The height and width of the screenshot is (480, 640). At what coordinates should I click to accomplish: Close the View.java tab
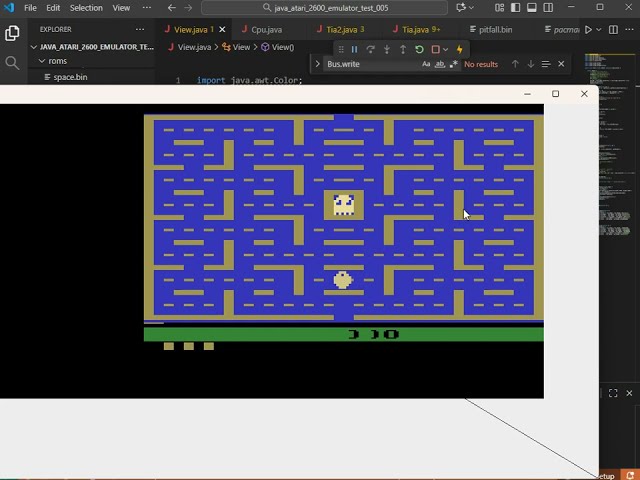click(x=222, y=29)
